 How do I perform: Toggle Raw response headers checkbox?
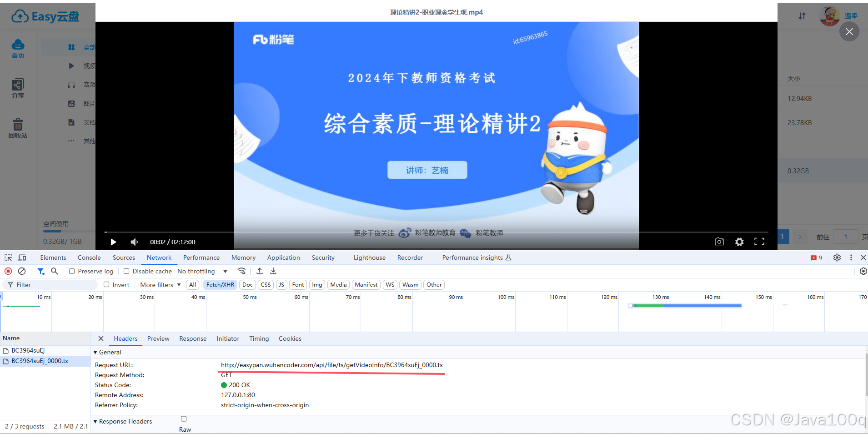click(x=184, y=419)
